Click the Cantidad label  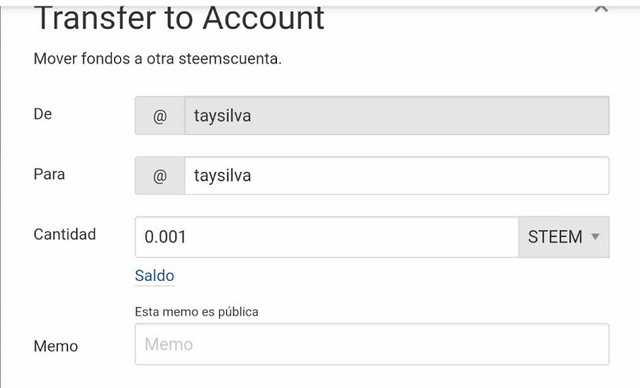65,235
